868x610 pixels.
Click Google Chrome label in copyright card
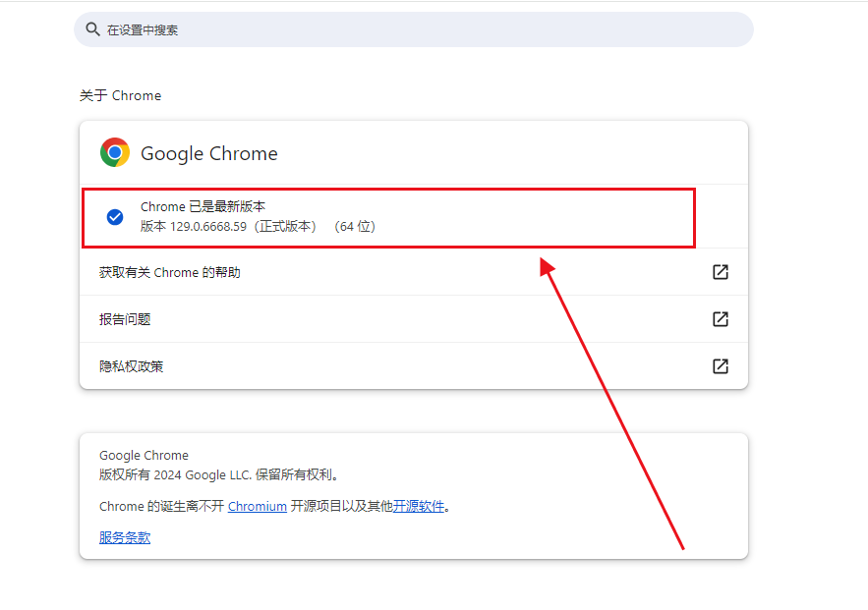pyautogui.click(x=144, y=456)
